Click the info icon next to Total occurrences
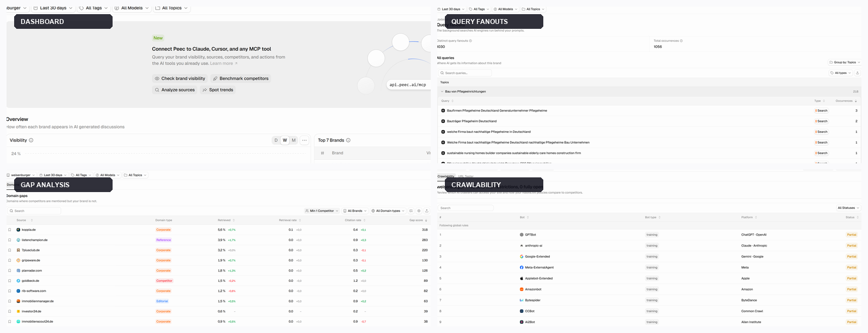The image size is (868, 333). 681,41
